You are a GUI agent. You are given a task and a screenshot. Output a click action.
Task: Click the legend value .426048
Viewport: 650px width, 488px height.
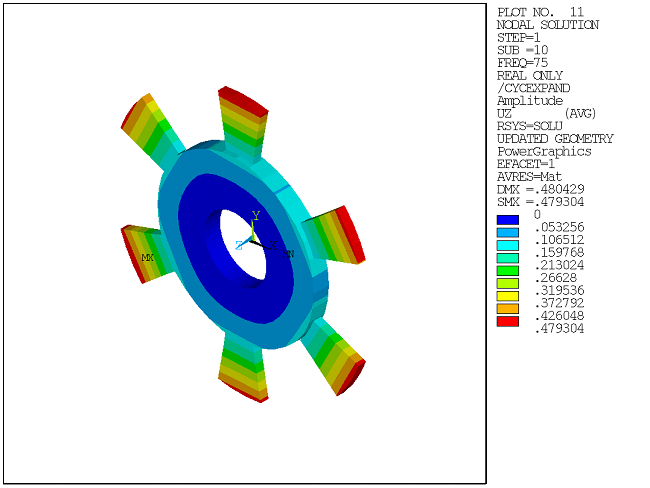559,316
